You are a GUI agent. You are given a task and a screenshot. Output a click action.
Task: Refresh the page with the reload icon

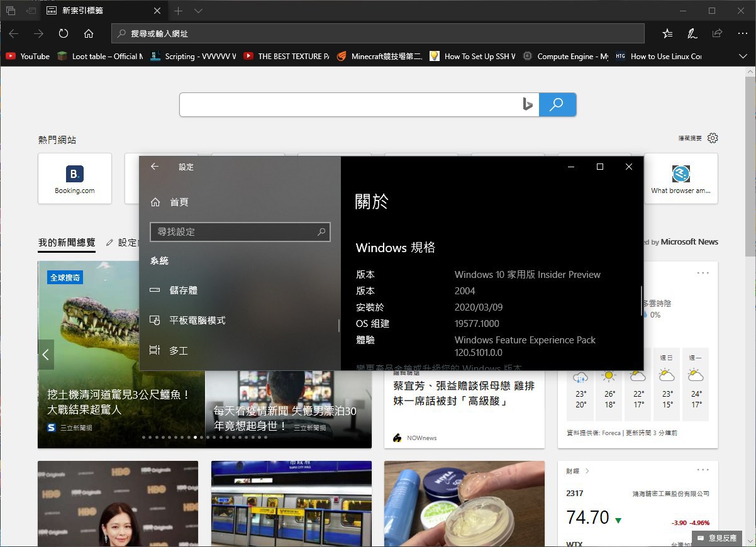64,33
